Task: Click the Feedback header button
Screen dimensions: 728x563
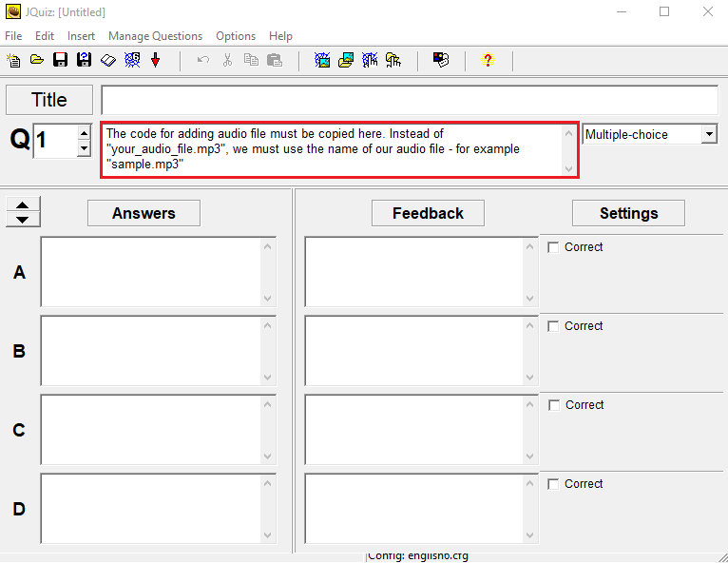Action: (428, 213)
